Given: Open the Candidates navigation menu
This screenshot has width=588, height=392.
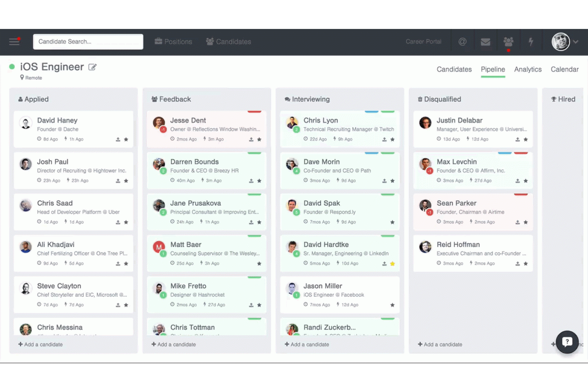Looking at the screenshot, I should coord(228,42).
